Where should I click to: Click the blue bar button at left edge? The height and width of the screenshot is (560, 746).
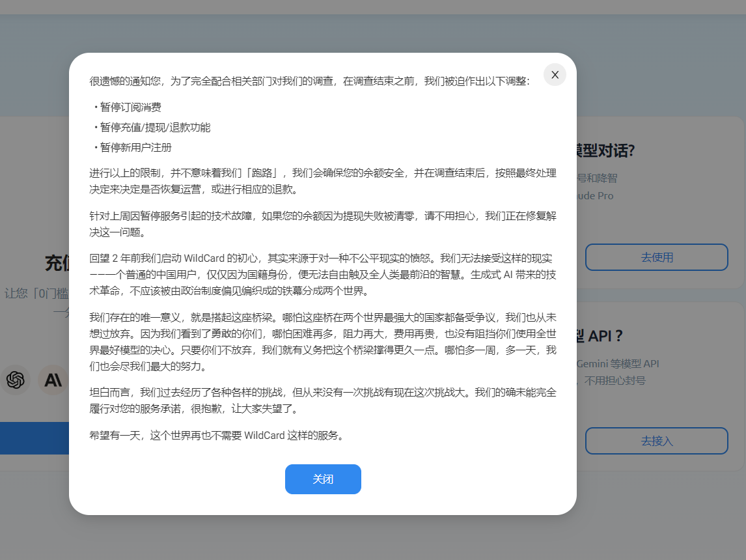(x=35, y=438)
